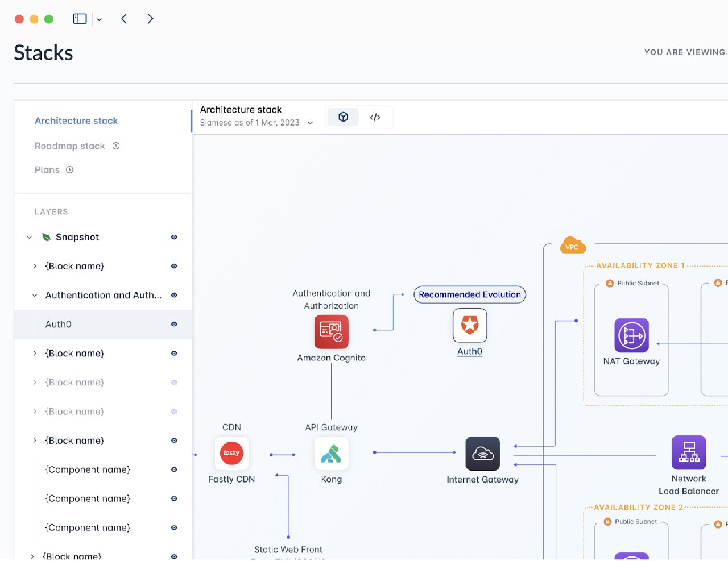Image resolution: width=728 pixels, height=561 pixels.
Task: Open the Plans tab
Action: click(47, 170)
